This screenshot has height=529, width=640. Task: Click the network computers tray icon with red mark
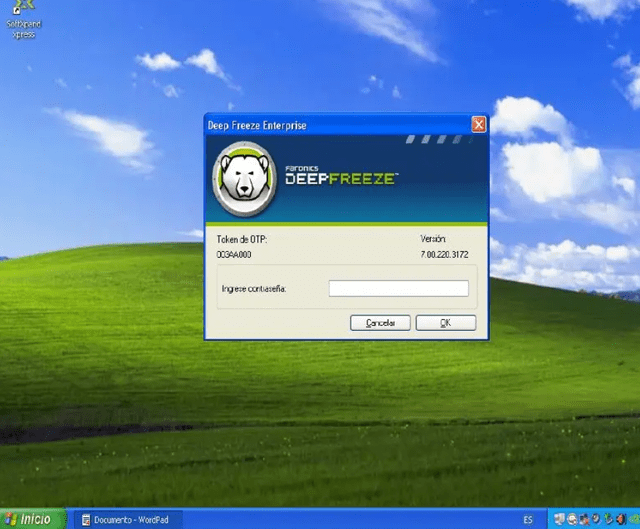tap(584, 519)
